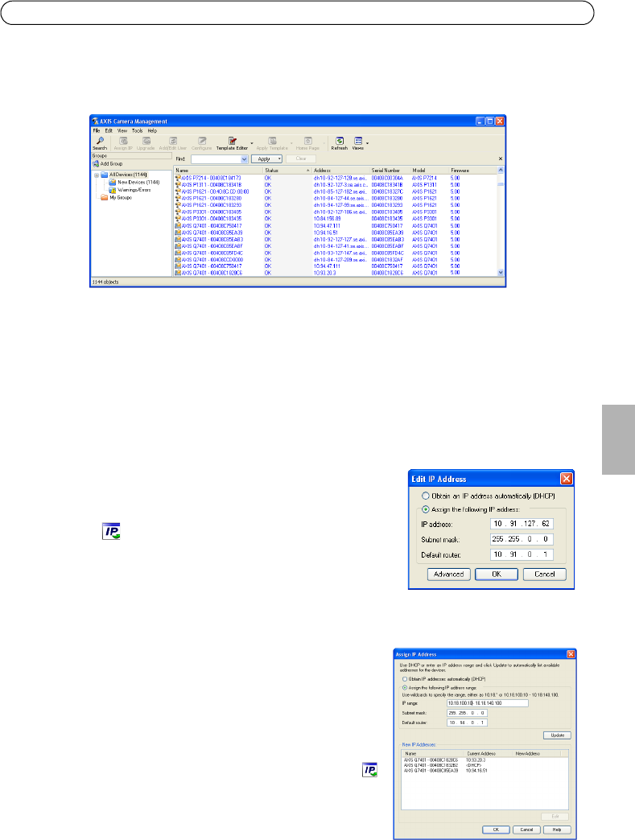Viewport: 635px width, 840px height.
Task: Open the Find combo box dropdown
Action: tap(245, 159)
